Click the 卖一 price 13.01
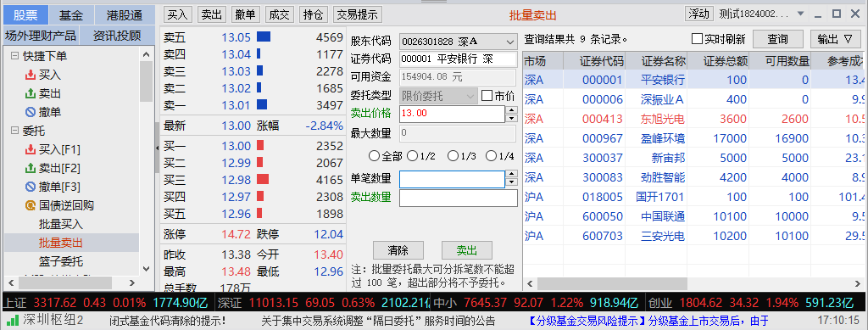Viewport: 868px width, 330px height. pyautogui.click(x=236, y=105)
